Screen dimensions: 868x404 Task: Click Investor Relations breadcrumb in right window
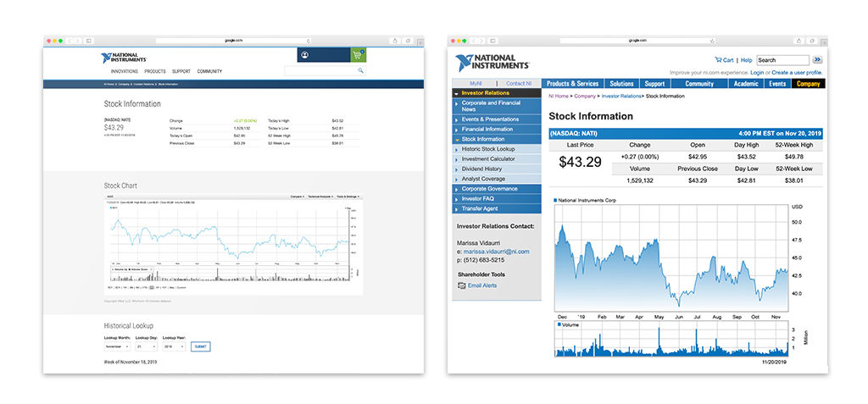click(621, 97)
